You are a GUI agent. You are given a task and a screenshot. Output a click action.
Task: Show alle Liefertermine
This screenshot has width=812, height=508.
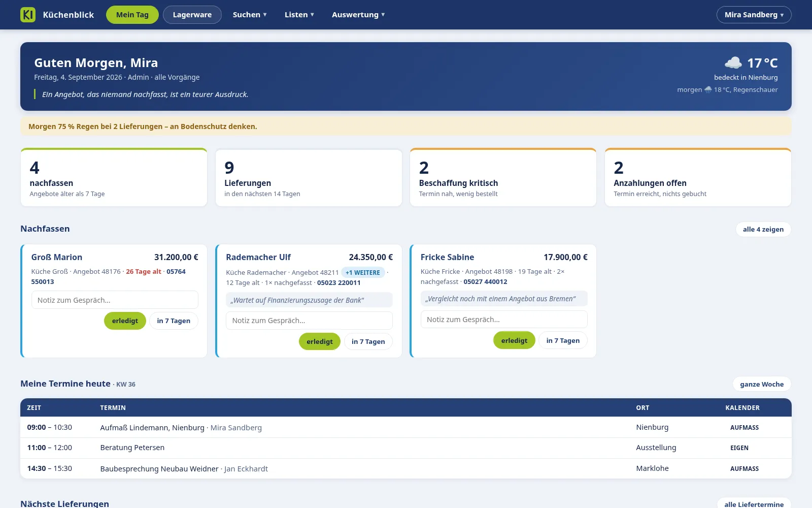[754, 504]
